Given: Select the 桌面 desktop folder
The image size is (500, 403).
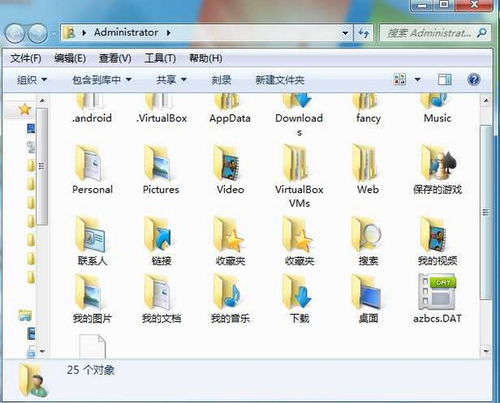Looking at the screenshot, I should [368, 299].
